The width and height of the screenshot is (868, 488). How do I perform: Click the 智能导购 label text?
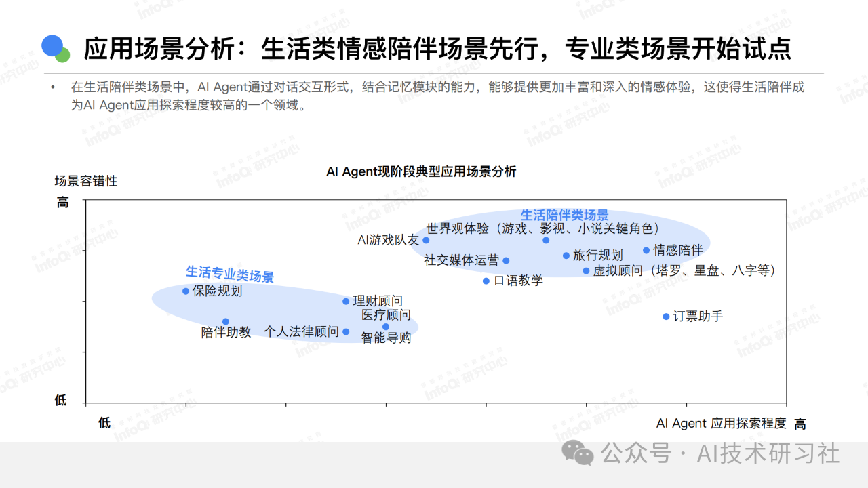[386, 338]
